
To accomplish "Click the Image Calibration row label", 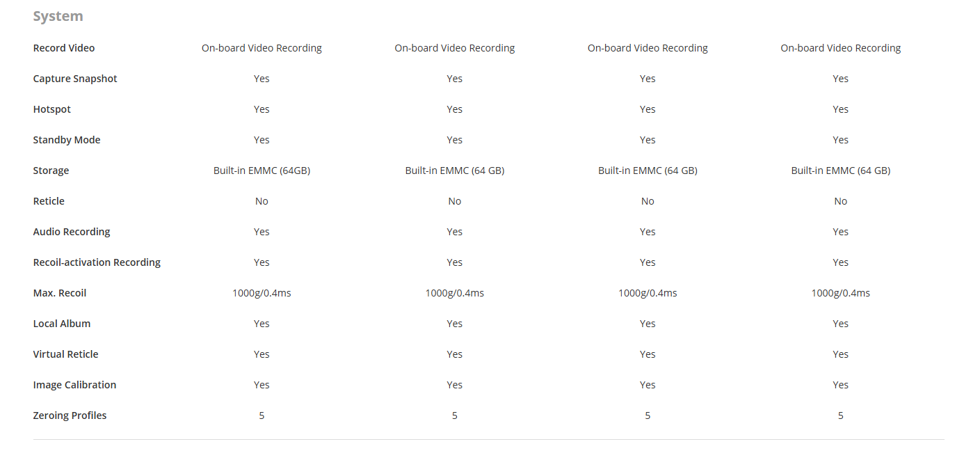I will click(x=74, y=385).
